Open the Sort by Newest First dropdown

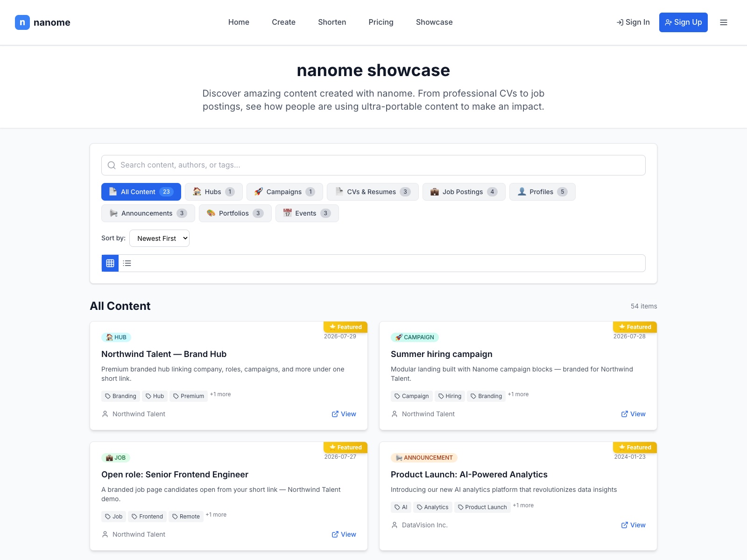click(x=159, y=238)
